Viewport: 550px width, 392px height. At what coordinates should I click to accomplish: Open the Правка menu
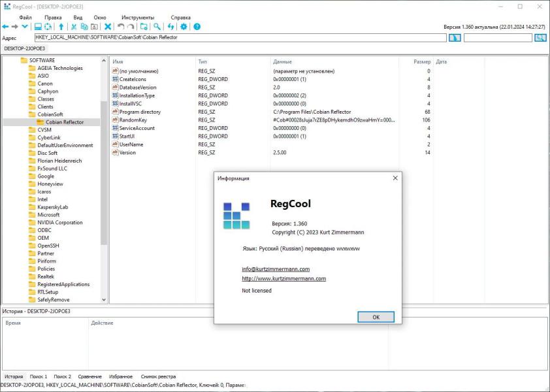click(53, 18)
